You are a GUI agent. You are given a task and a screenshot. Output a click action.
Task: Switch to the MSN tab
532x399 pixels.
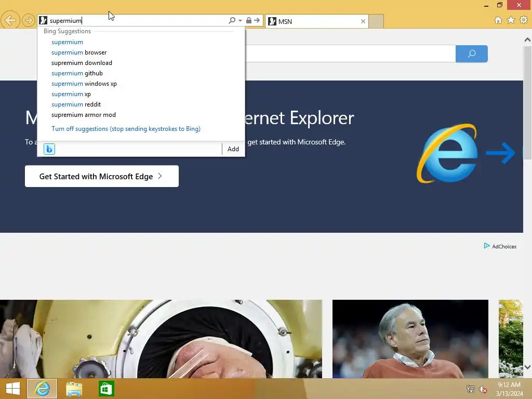[316, 21]
